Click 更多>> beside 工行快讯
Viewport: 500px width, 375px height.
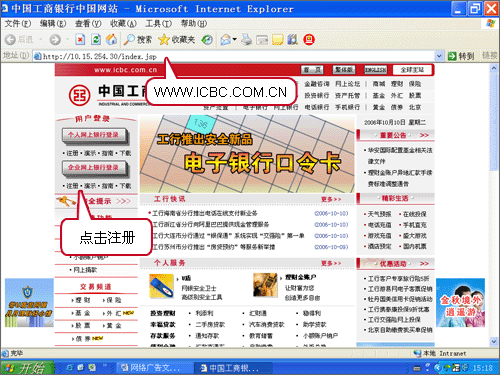(331, 199)
